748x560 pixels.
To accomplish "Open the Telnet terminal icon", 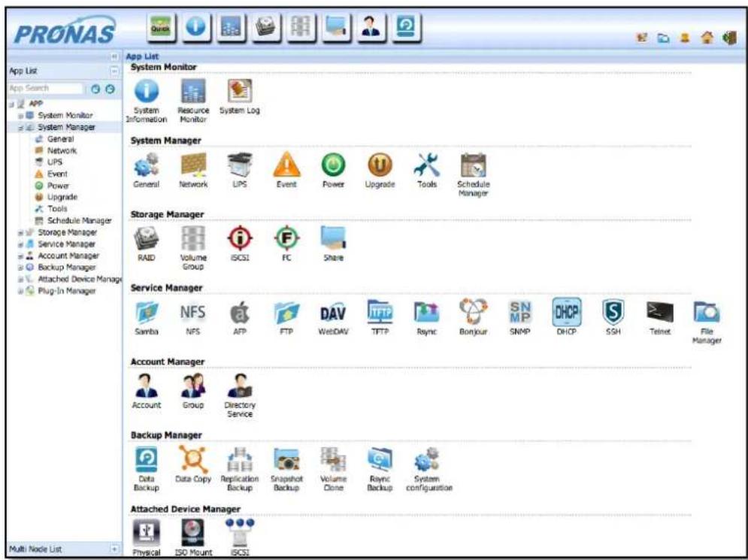I will (660, 313).
